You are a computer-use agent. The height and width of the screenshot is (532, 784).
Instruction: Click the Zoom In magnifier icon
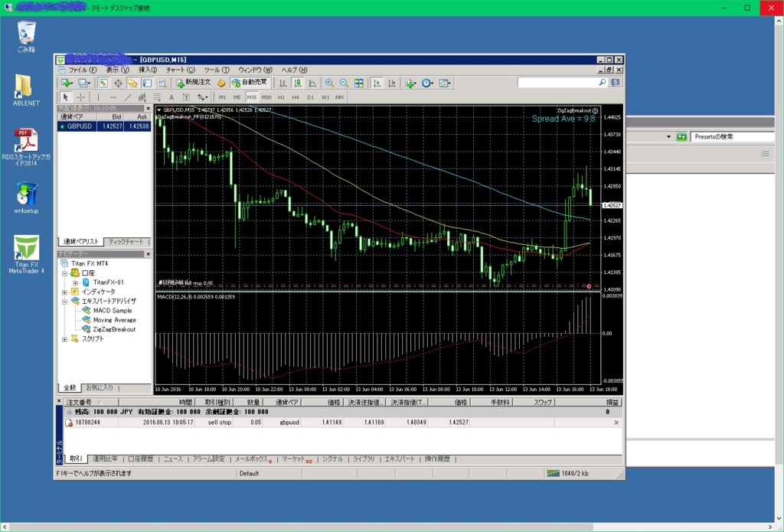[328, 83]
